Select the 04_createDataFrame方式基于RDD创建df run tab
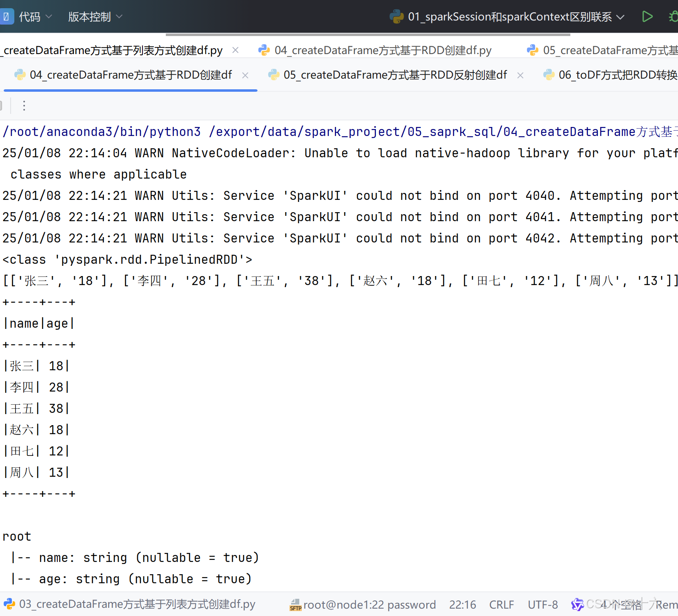 click(131, 75)
